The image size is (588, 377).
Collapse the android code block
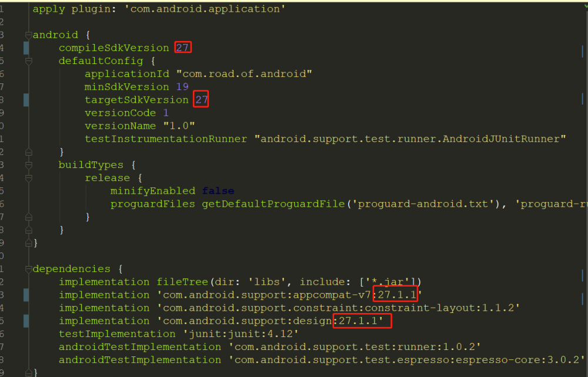(x=28, y=35)
